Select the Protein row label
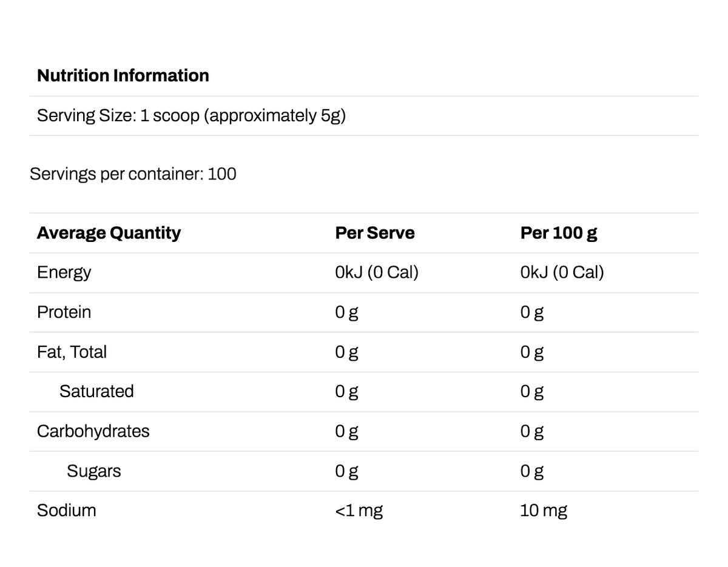728x567 pixels. (x=64, y=312)
